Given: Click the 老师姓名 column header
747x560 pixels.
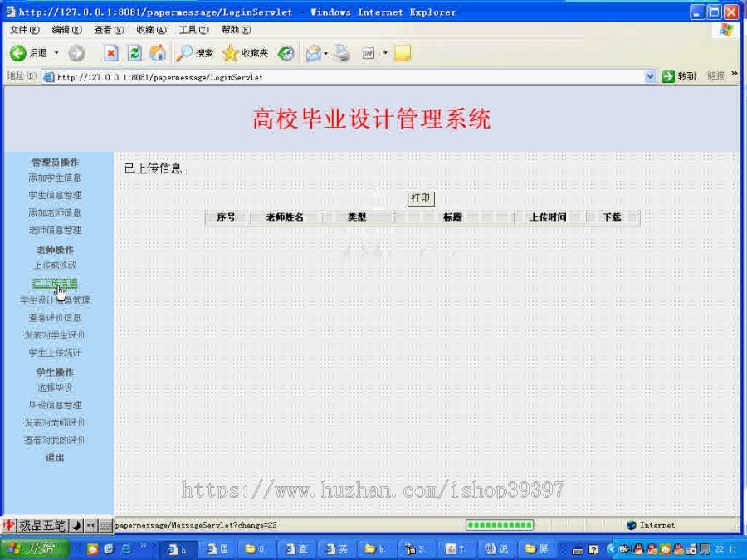Looking at the screenshot, I should point(285,217).
